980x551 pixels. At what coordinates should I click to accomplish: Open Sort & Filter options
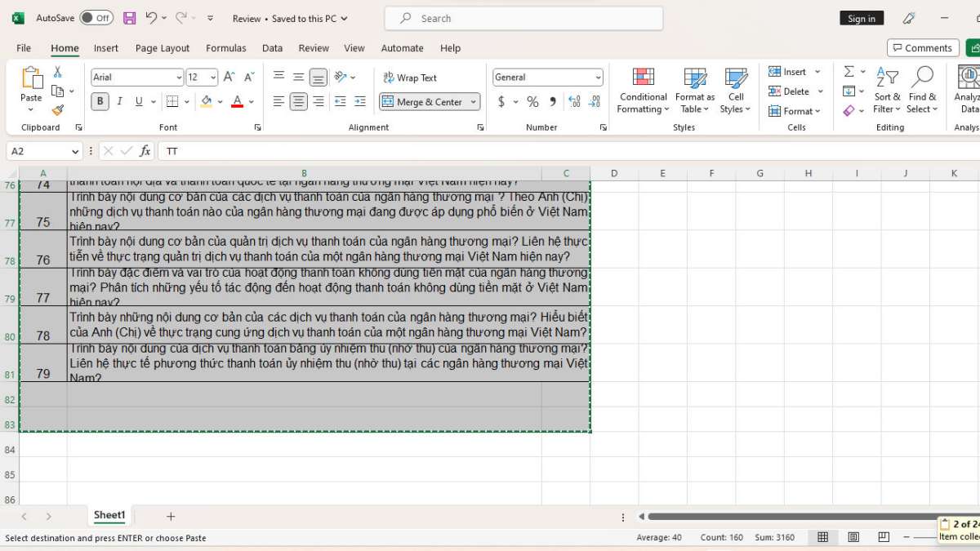[886, 90]
